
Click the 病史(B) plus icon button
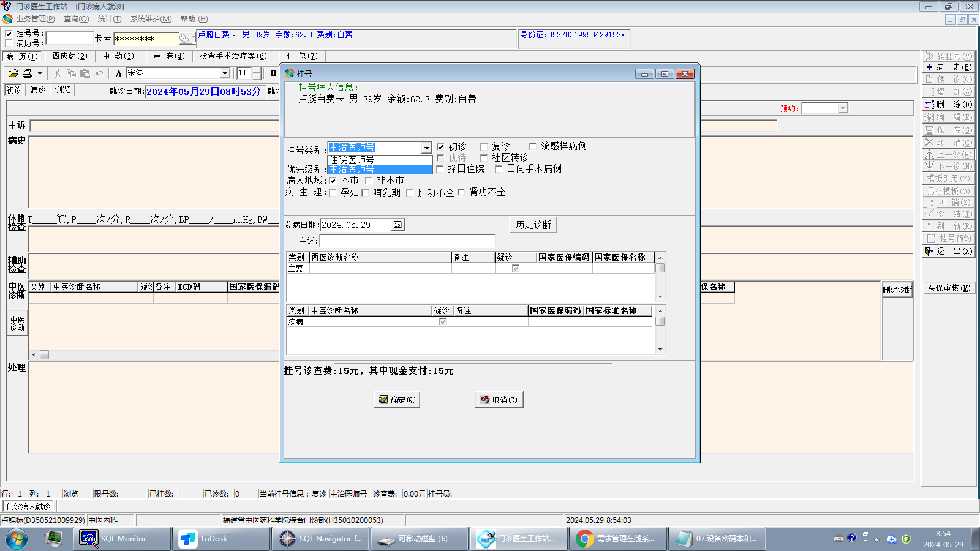coord(948,67)
